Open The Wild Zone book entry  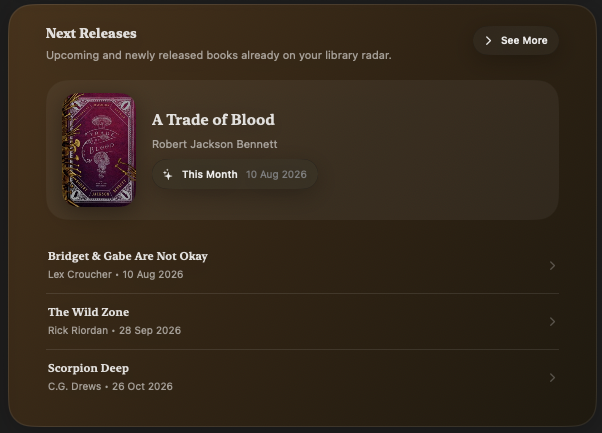point(302,322)
